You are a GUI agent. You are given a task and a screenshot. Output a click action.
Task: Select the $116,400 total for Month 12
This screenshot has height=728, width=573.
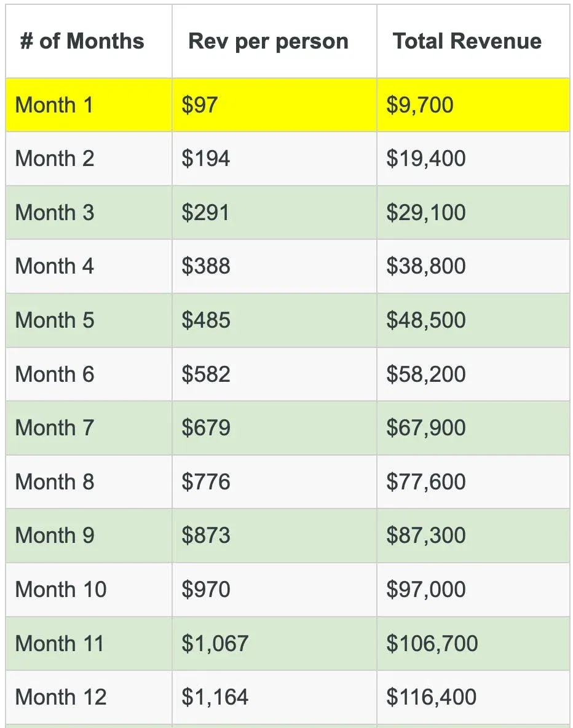click(473, 697)
